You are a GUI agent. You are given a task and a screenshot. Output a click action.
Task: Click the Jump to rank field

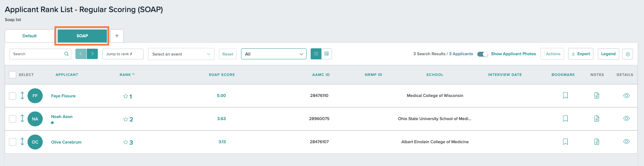[x=123, y=54]
